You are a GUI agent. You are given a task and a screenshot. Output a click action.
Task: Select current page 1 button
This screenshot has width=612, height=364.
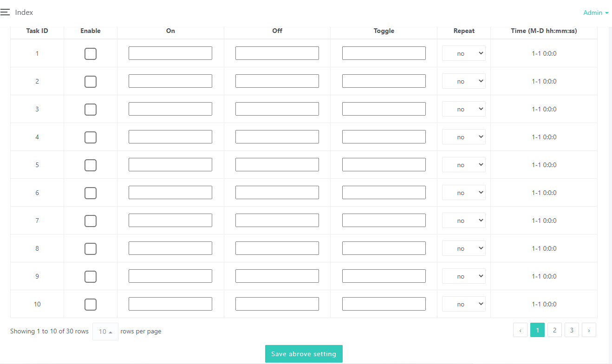[x=537, y=330]
